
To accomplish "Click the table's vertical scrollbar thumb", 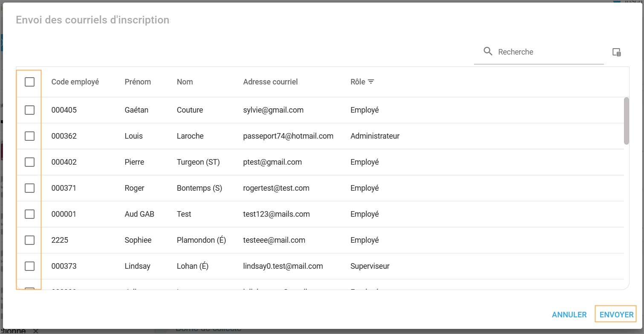I will (x=626, y=121).
